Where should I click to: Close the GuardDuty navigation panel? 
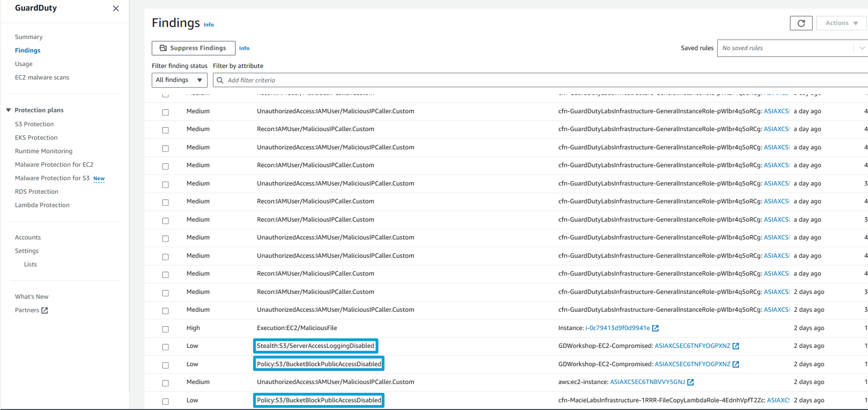[x=116, y=8]
